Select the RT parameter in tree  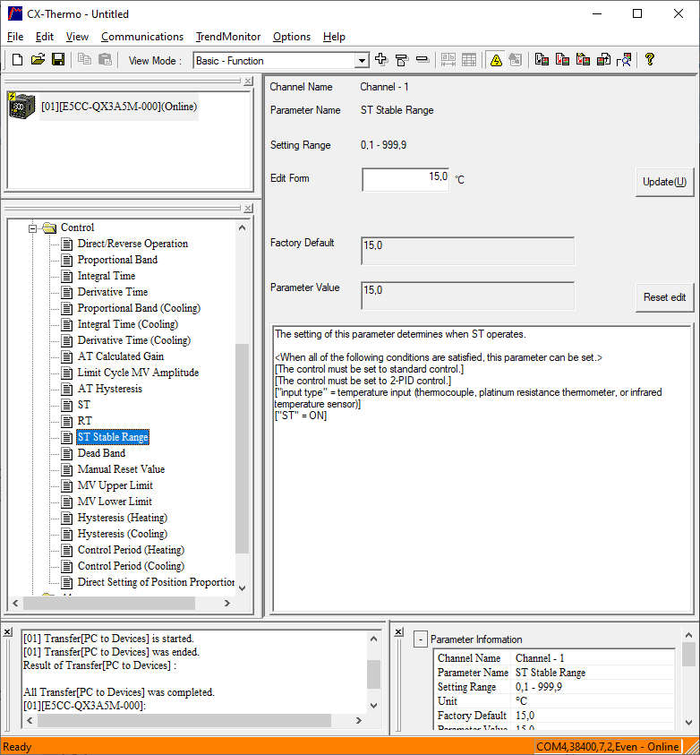84,421
